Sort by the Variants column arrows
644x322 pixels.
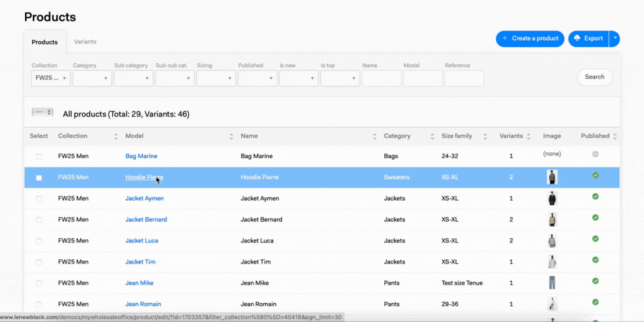click(529, 136)
